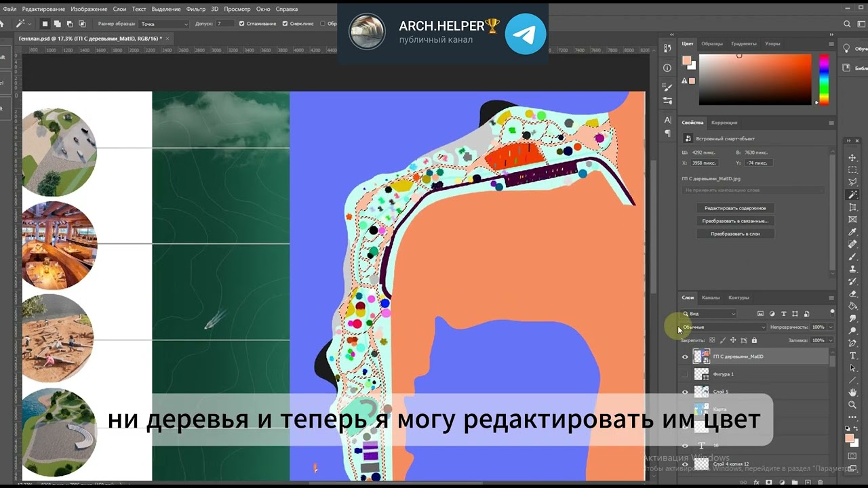Select the Eyedropper tool
The height and width of the screenshot is (488, 868).
click(852, 232)
